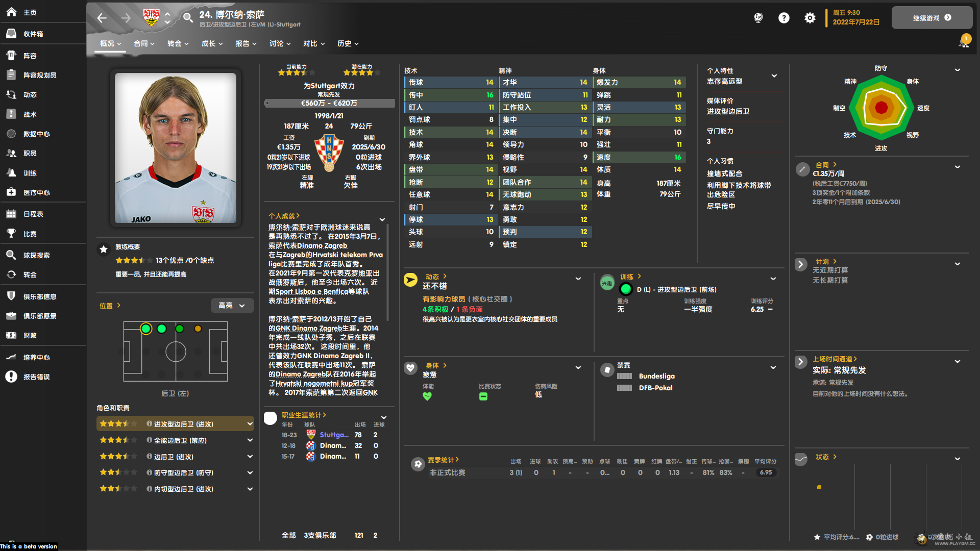The height and width of the screenshot is (551, 980).
Task: Open the 战术 tactics icon
Action: pos(11,114)
